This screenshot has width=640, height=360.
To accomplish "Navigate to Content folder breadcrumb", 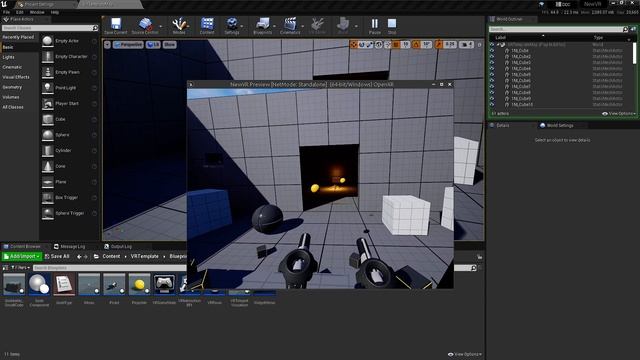I will [x=111, y=256].
